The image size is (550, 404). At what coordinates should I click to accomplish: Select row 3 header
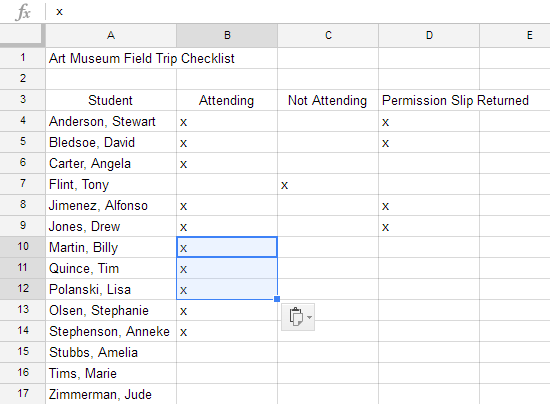point(22,100)
